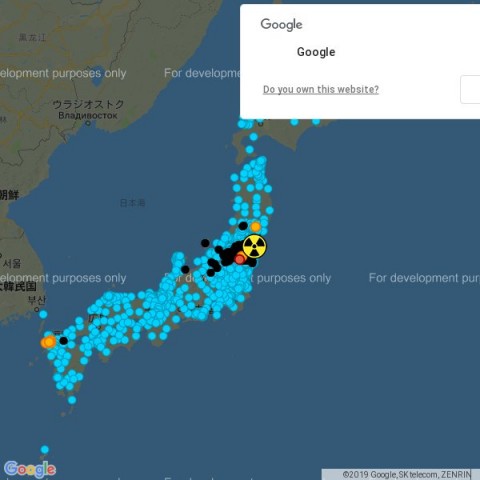Viewport: 480px width, 480px height.
Task: Select the orange marker on western Kyushu
Action: 49,342
